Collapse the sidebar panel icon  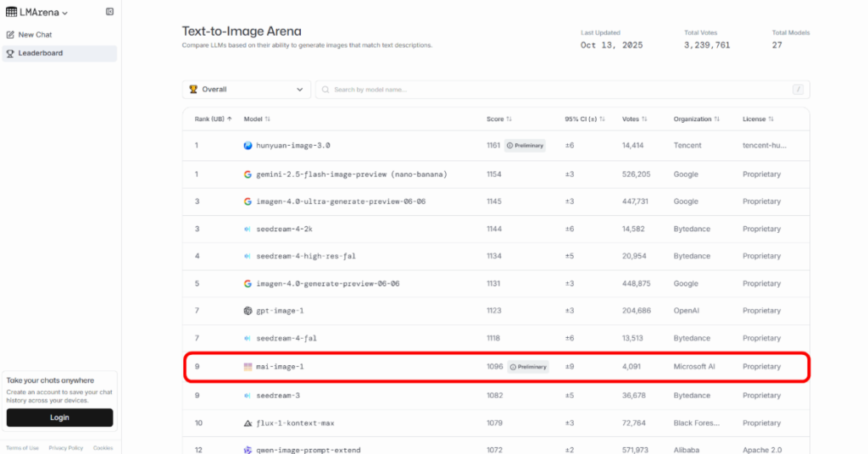click(x=110, y=12)
